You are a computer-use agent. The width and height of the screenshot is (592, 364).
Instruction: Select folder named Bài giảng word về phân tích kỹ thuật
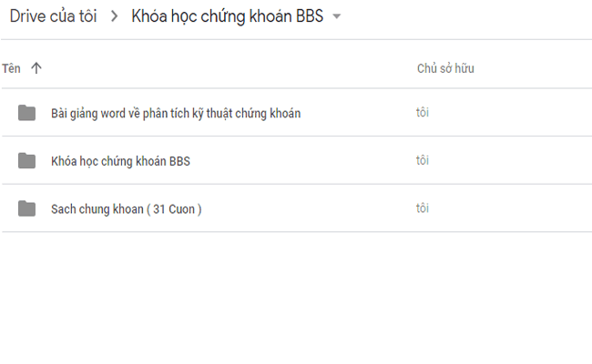pos(176,114)
